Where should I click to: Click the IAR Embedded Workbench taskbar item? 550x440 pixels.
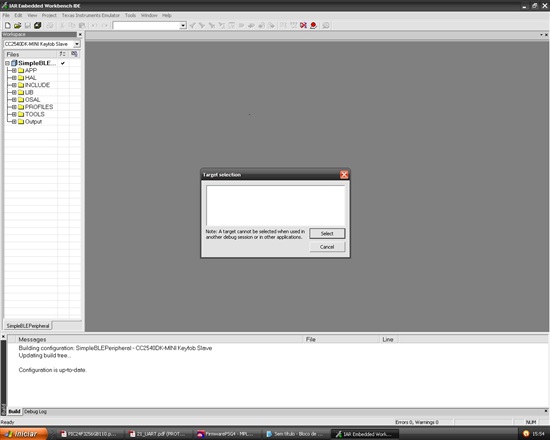[364, 434]
